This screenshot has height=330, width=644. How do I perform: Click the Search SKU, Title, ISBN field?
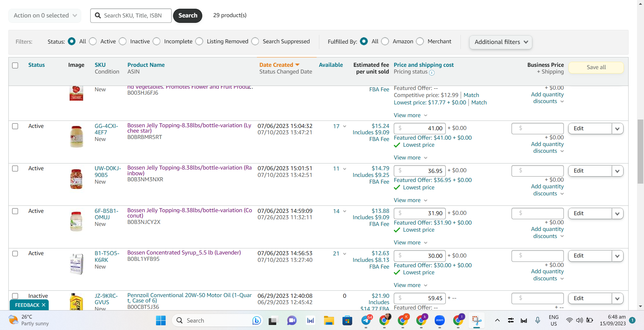(131, 15)
